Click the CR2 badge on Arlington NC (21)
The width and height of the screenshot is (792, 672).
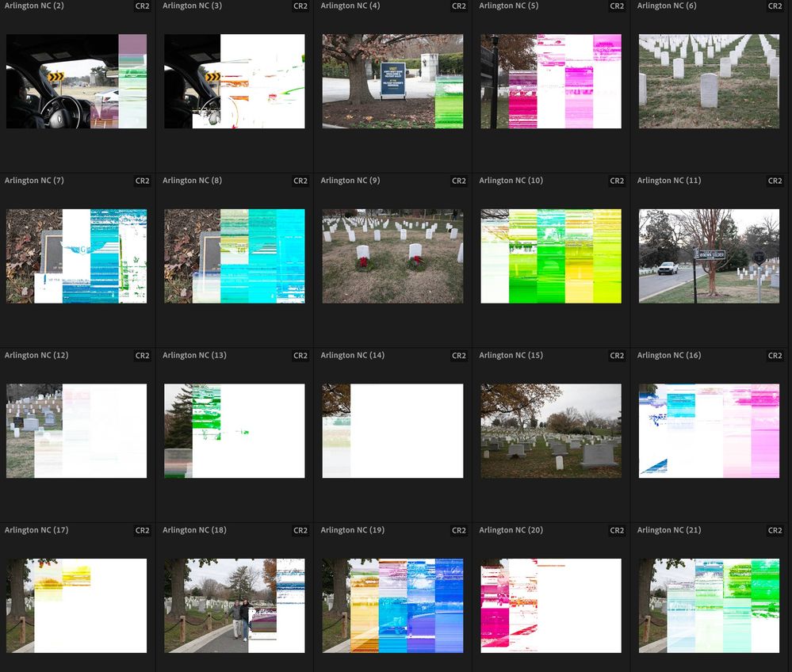click(775, 530)
